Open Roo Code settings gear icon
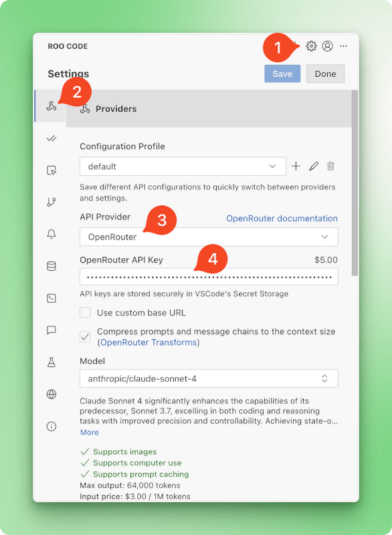 coord(311,46)
